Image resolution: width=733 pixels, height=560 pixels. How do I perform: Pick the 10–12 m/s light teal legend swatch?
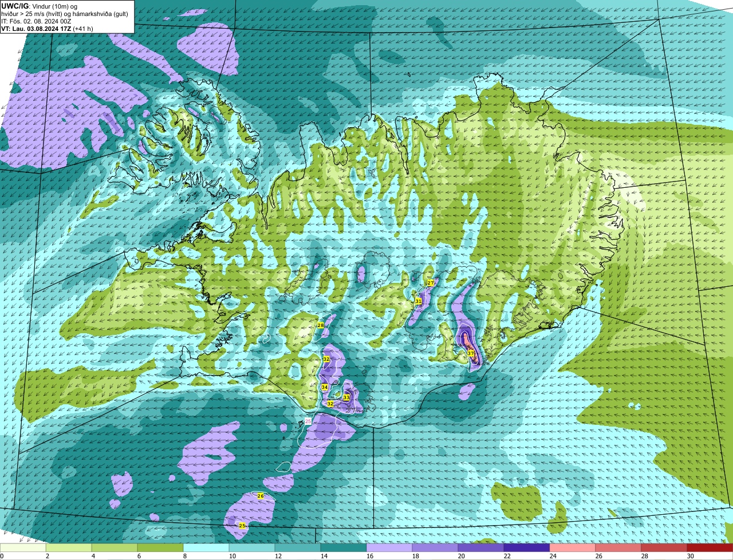252,547
